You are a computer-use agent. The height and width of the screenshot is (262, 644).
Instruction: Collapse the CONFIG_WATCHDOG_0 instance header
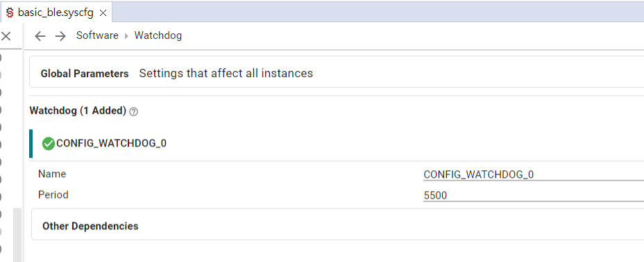pos(337,144)
